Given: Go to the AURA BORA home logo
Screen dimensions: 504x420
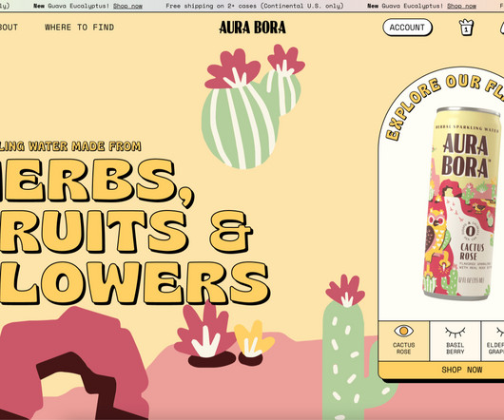Looking at the screenshot, I should click(x=252, y=28).
